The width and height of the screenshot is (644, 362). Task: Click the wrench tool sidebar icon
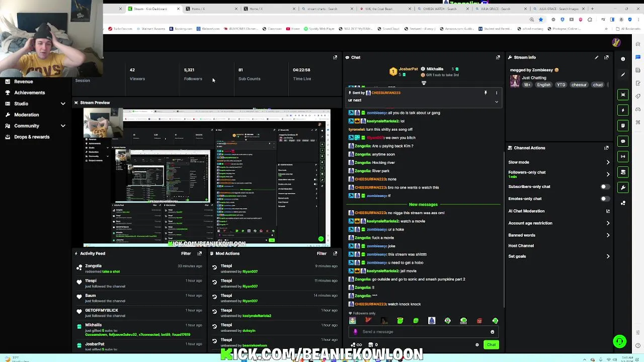tap(623, 188)
